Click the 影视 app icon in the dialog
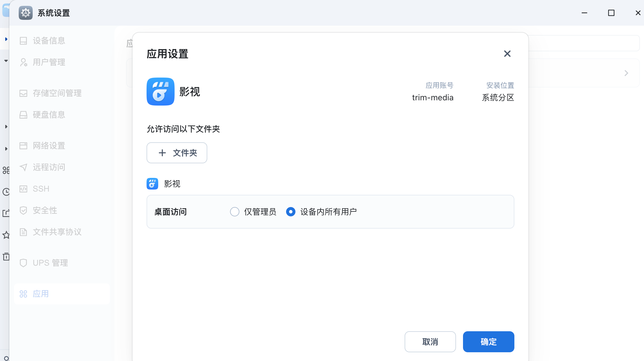Image resolution: width=644 pixels, height=361 pixels. 160,92
